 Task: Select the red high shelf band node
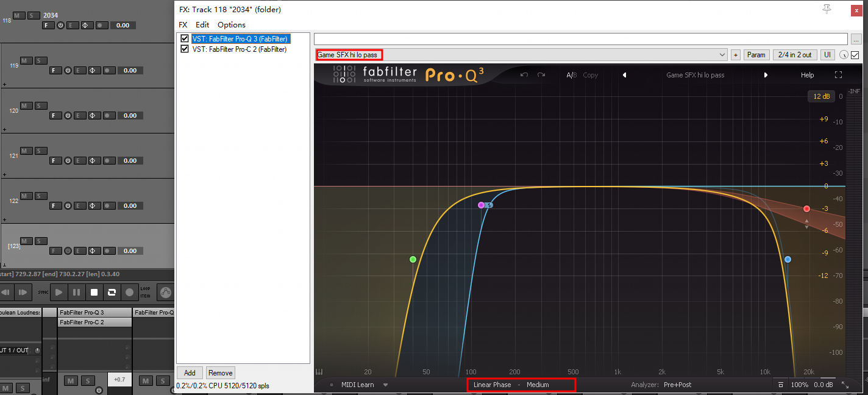(x=806, y=209)
